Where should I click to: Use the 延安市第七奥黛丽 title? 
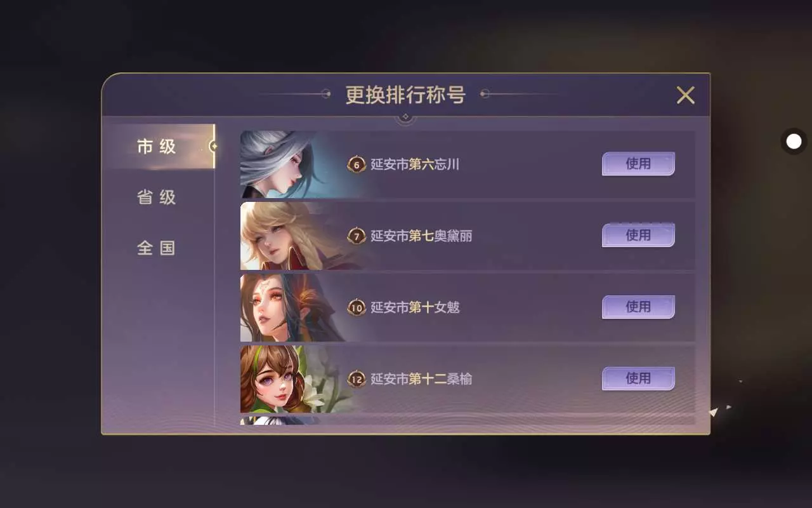(638, 236)
